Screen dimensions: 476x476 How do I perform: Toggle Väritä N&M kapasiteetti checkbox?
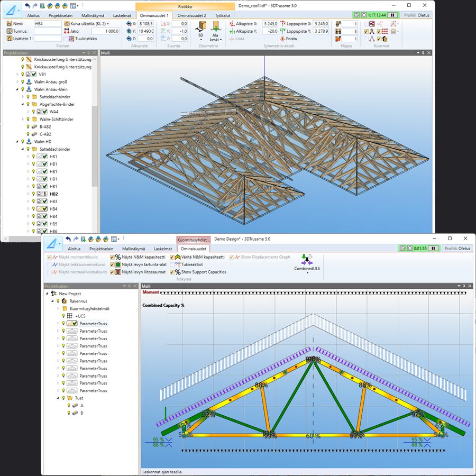tap(172, 257)
